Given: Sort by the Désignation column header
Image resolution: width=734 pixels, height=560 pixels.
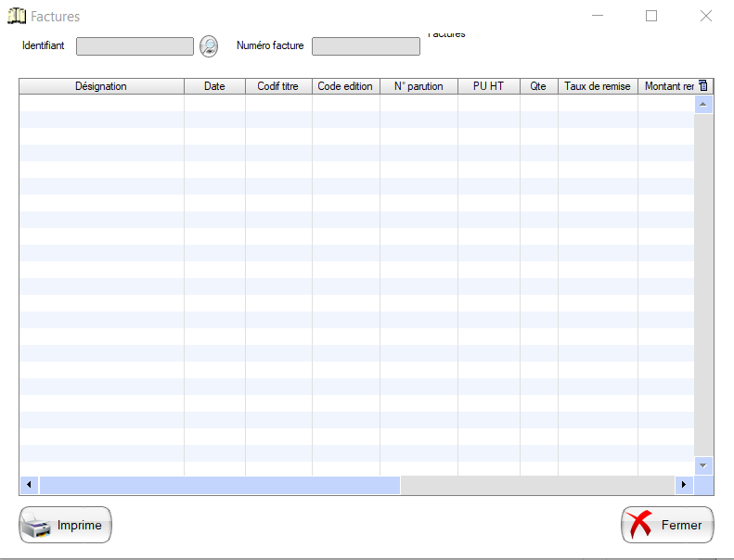Looking at the screenshot, I should pyautogui.click(x=101, y=86).
